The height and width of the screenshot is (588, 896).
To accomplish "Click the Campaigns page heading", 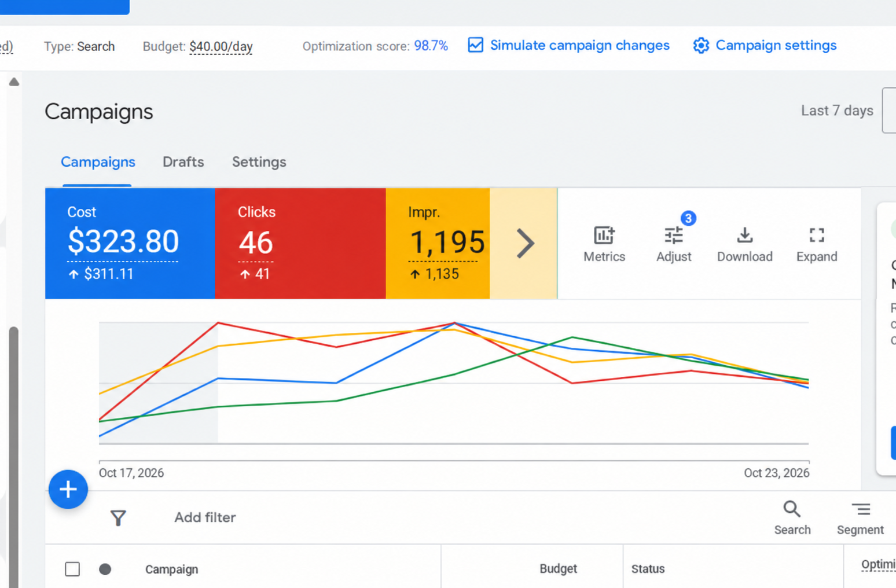I will pos(98,111).
